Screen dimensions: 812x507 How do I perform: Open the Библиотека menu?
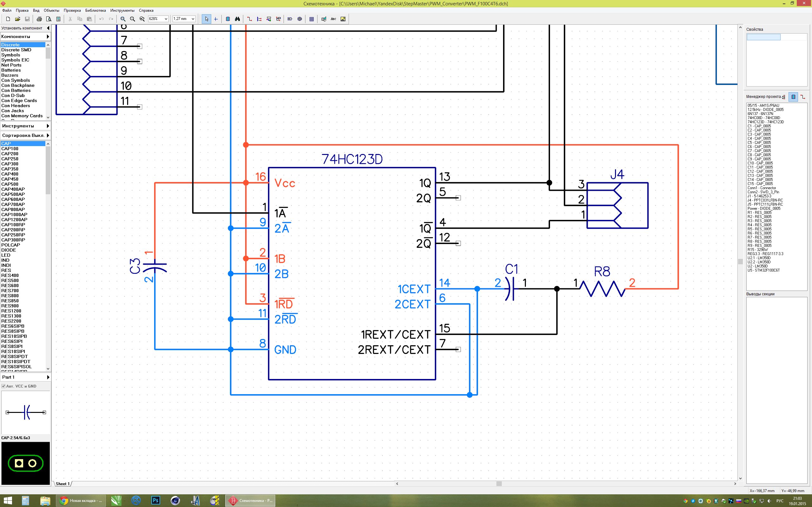pyautogui.click(x=95, y=10)
